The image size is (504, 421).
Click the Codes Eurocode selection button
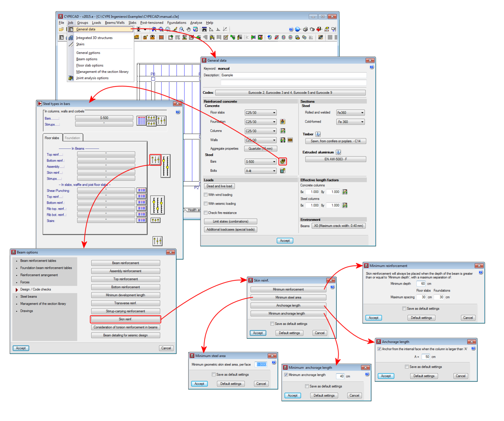(x=290, y=93)
